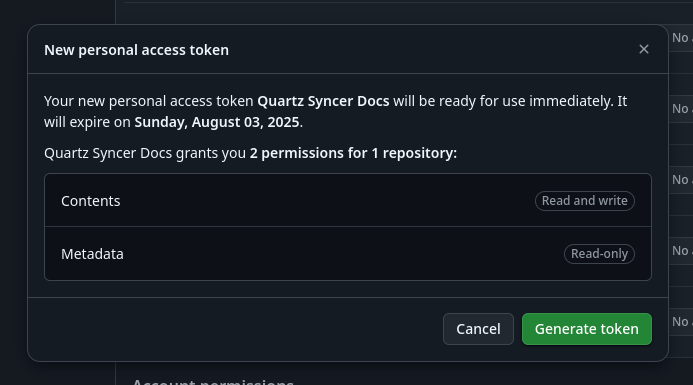Click the Read-only badge on Metadata

(599, 254)
